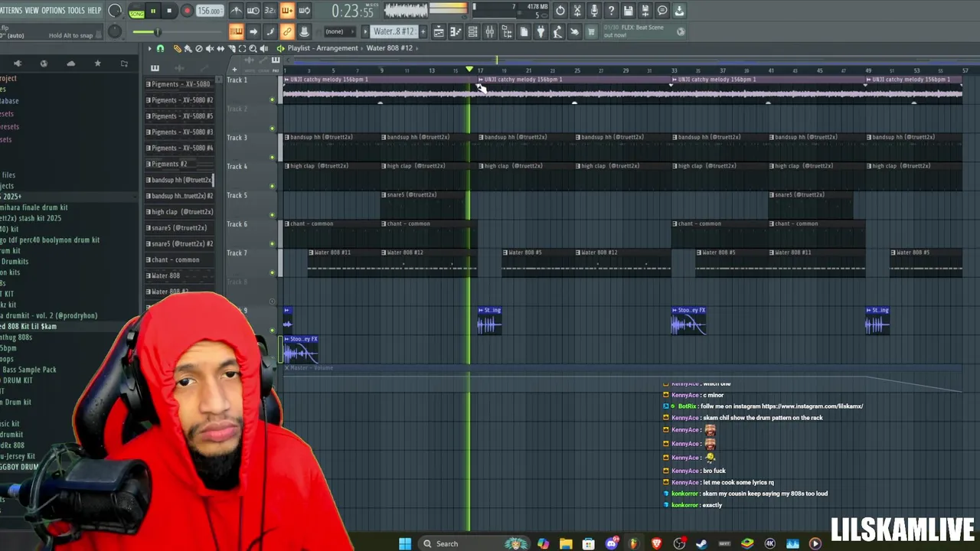Open the OPTIONS menu
This screenshot has width=980, height=551.
(54, 10)
